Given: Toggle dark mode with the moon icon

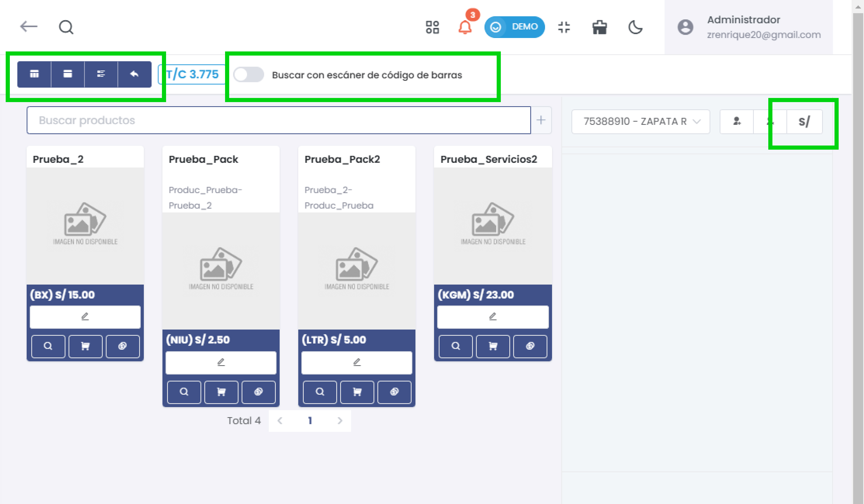Looking at the screenshot, I should click(x=635, y=27).
